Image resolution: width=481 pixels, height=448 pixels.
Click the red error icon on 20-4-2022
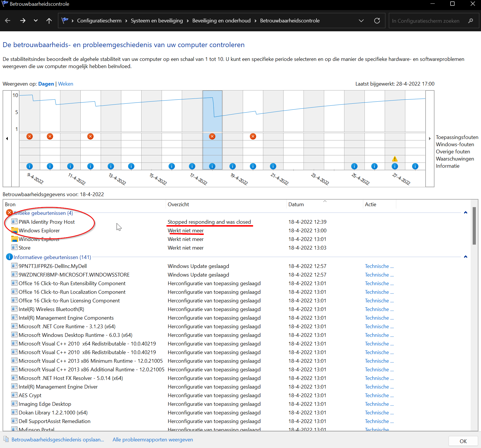tap(253, 136)
